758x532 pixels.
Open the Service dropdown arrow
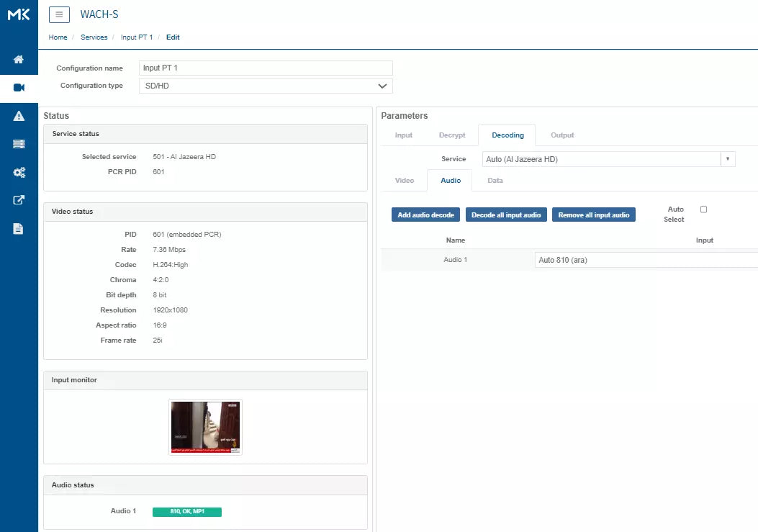point(728,159)
